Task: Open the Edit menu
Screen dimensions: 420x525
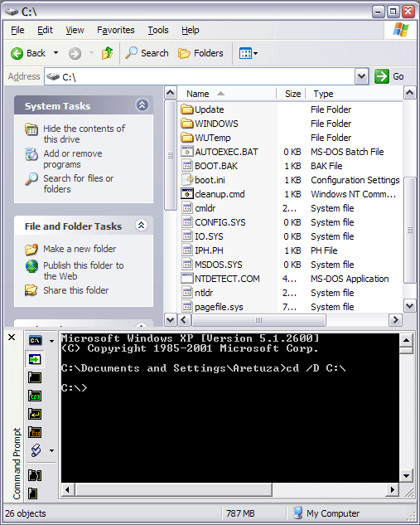Action: click(45, 30)
